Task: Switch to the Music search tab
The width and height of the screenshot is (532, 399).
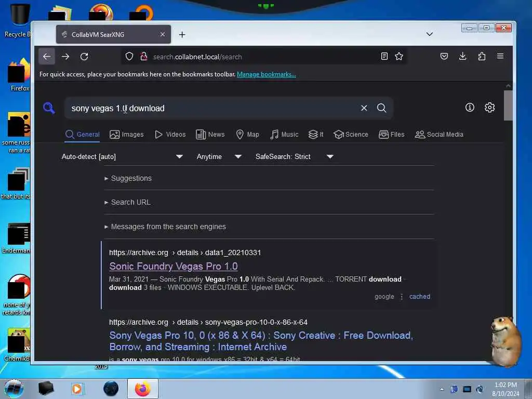Action: pyautogui.click(x=284, y=135)
